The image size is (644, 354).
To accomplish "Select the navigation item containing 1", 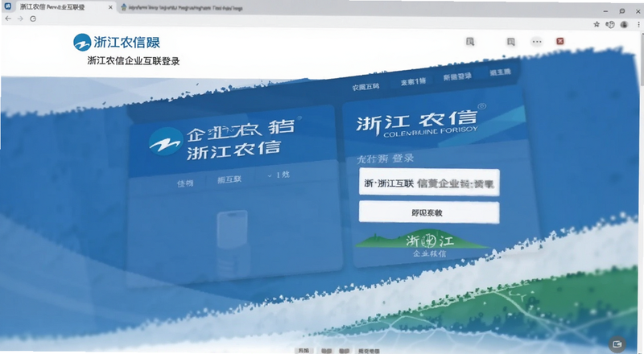I will click(413, 82).
